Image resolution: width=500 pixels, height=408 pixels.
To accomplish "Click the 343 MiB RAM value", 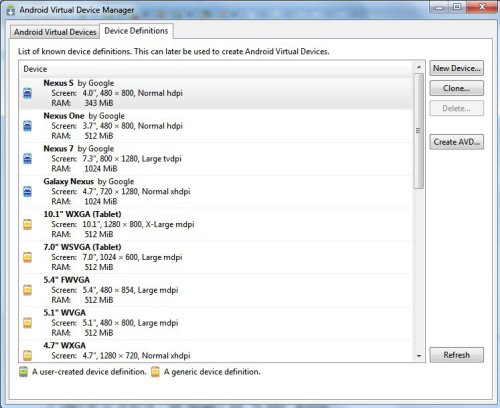I will coord(99,103).
